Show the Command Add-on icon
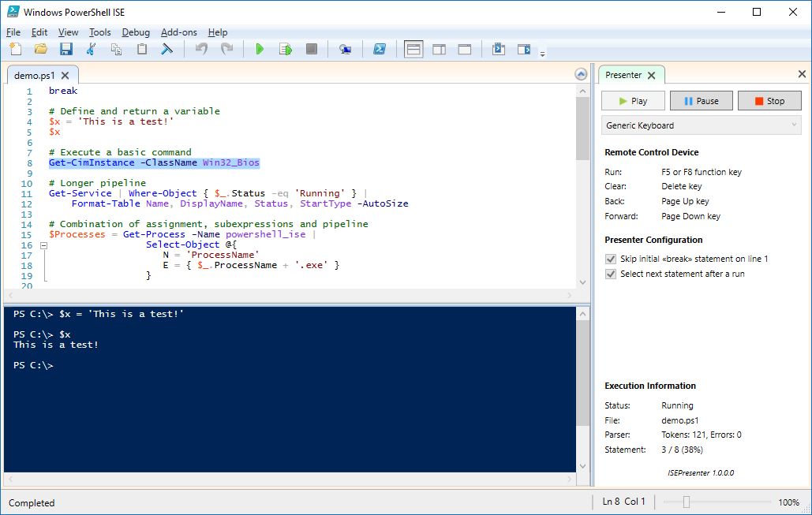 499,49
